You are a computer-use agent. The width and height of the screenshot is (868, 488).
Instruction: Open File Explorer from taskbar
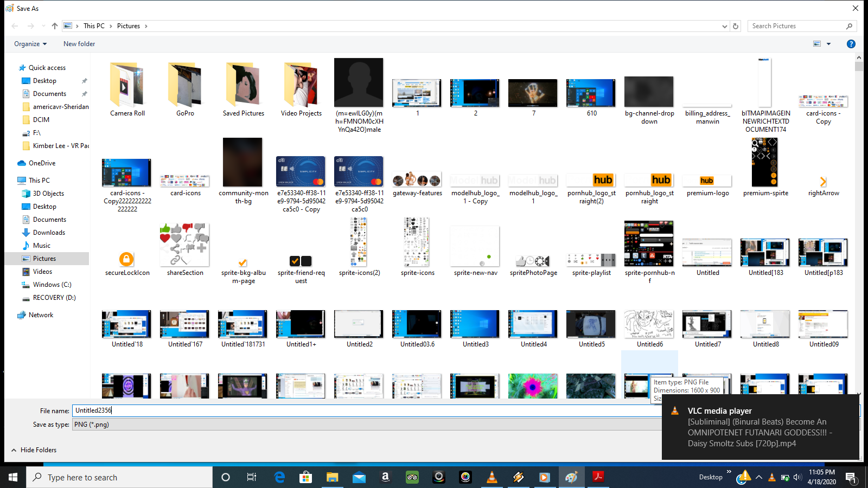332,477
